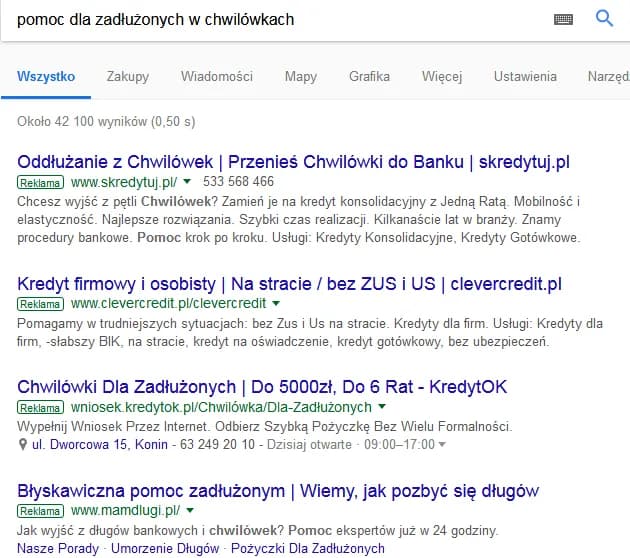Click the map pin icon beside ul. Dworcowa
This screenshot has width=630, height=558.
click(x=22, y=444)
